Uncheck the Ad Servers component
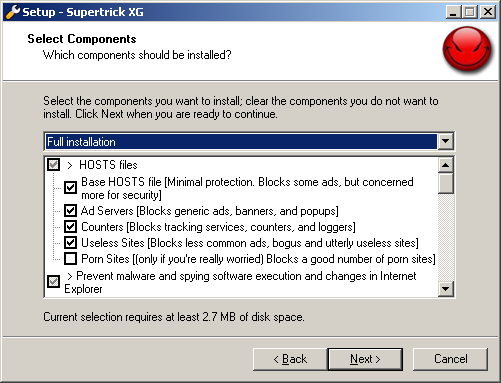Screen dimensions: 501x383 pos(70,211)
